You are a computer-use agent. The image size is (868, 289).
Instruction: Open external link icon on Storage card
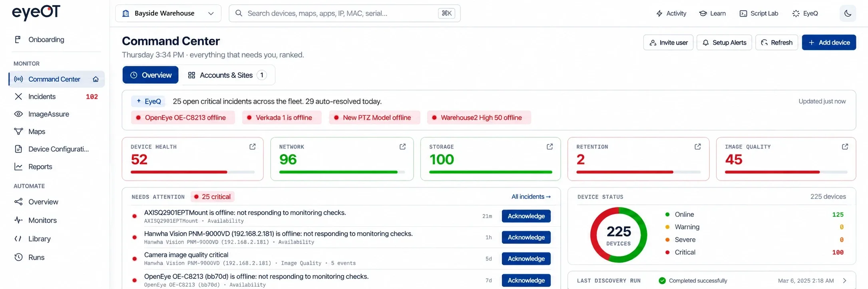pyautogui.click(x=549, y=147)
